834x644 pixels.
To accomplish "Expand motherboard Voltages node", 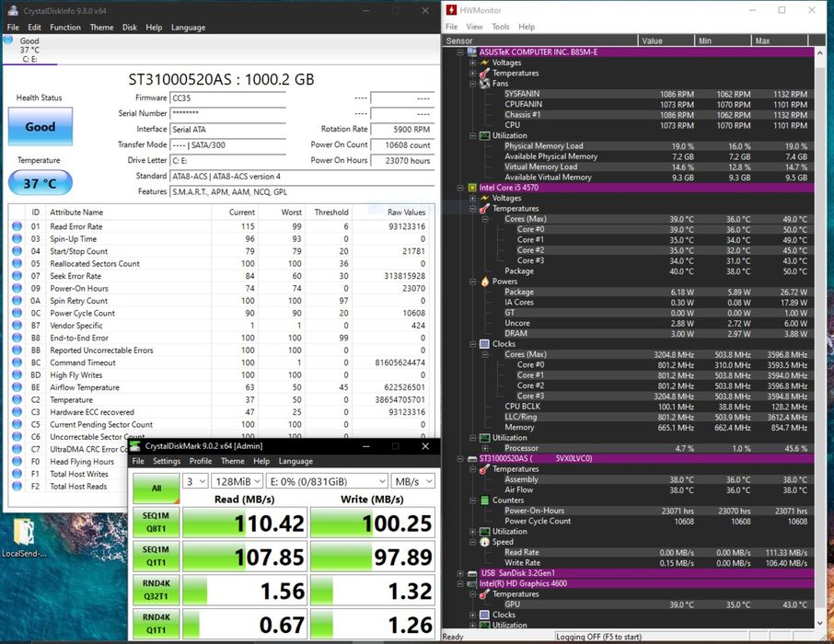I will 472,63.
